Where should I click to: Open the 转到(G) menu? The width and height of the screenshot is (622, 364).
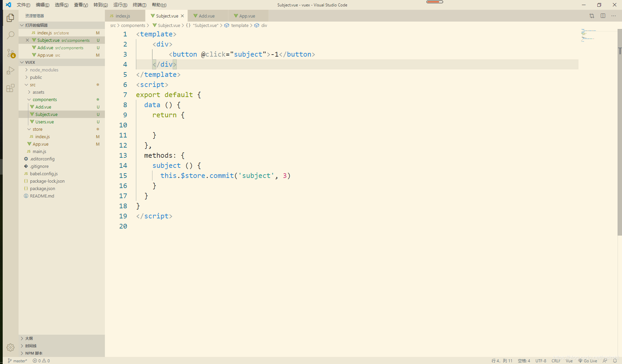[x=101, y=5]
